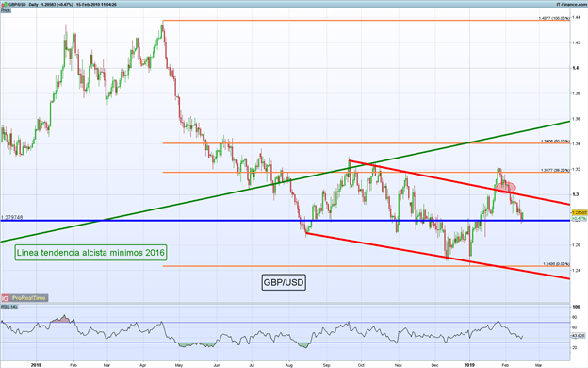Select the 'Línea tendencia alcista mínimos 2016' annotation
The width and height of the screenshot is (588, 368).
click(x=90, y=253)
